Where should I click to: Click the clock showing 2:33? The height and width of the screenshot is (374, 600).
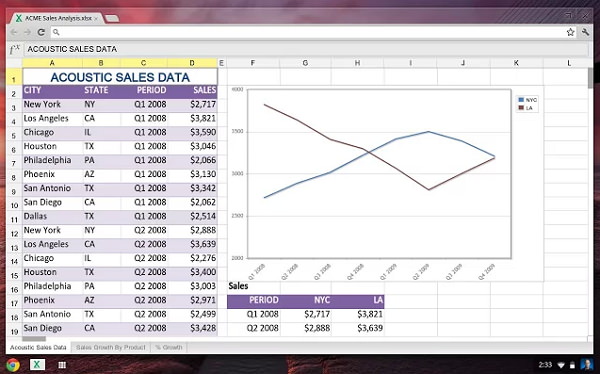(545, 365)
